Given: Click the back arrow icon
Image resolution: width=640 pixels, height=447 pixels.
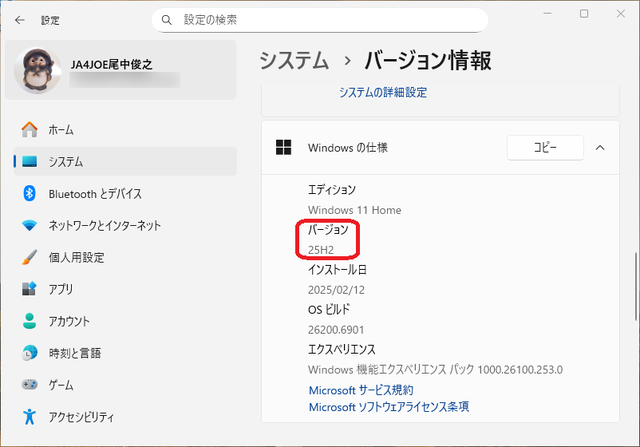Looking at the screenshot, I should pos(20,20).
